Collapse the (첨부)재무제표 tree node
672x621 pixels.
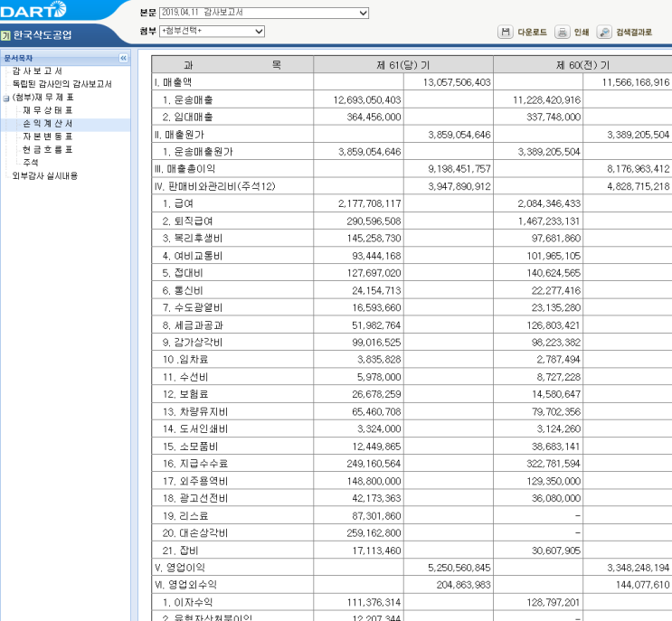6,98
